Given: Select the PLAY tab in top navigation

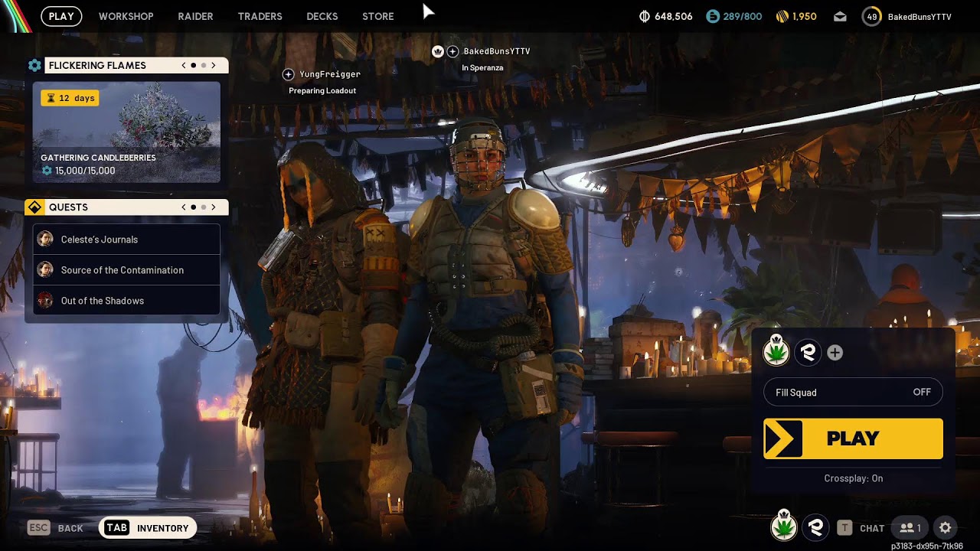Looking at the screenshot, I should pos(61,16).
